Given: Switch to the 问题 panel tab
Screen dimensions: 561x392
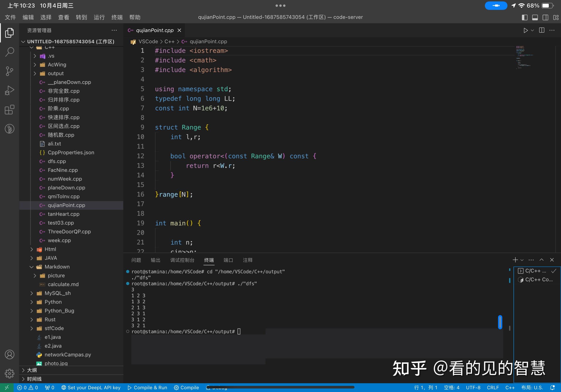Looking at the screenshot, I should (136, 260).
